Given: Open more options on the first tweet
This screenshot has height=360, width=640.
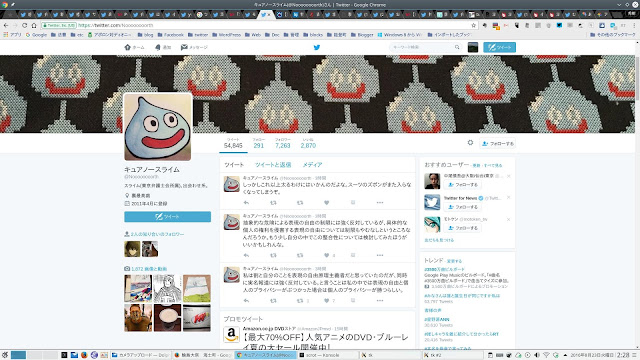Looking at the screenshot, I should 380,203.
